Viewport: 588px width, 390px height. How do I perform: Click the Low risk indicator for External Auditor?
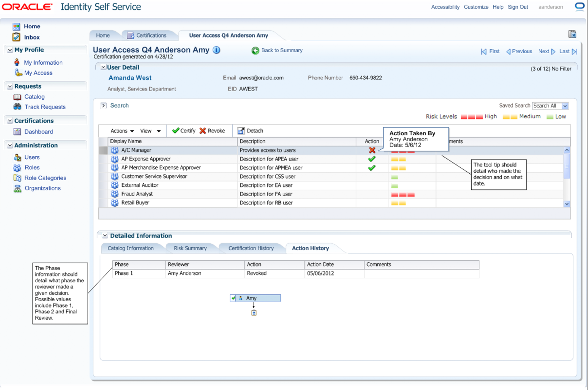tap(394, 186)
